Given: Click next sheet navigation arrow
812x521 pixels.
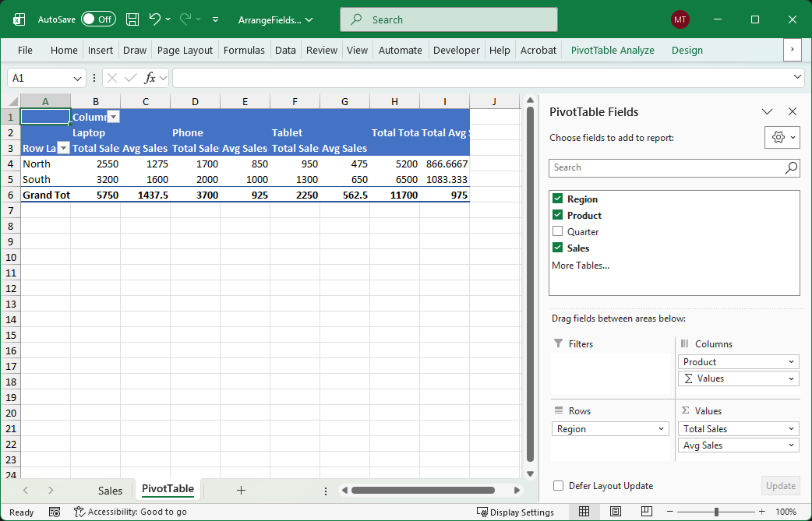Looking at the screenshot, I should (x=51, y=490).
